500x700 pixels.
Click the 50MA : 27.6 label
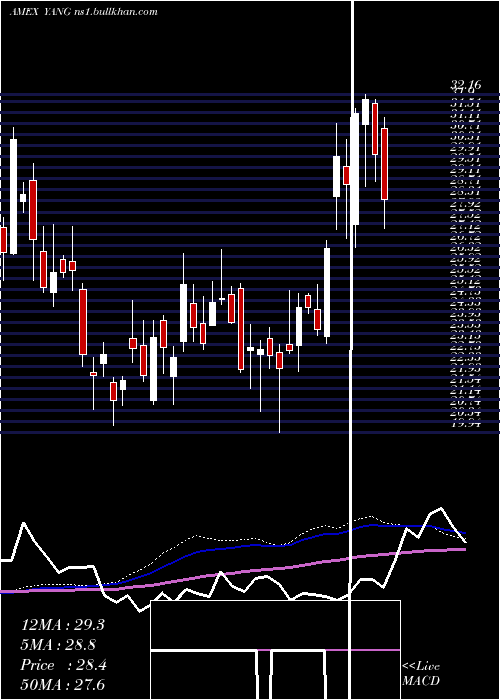pyautogui.click(x=63, y=685)
